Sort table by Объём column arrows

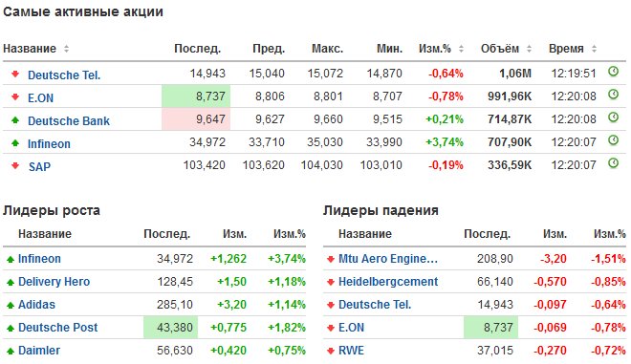529,49
